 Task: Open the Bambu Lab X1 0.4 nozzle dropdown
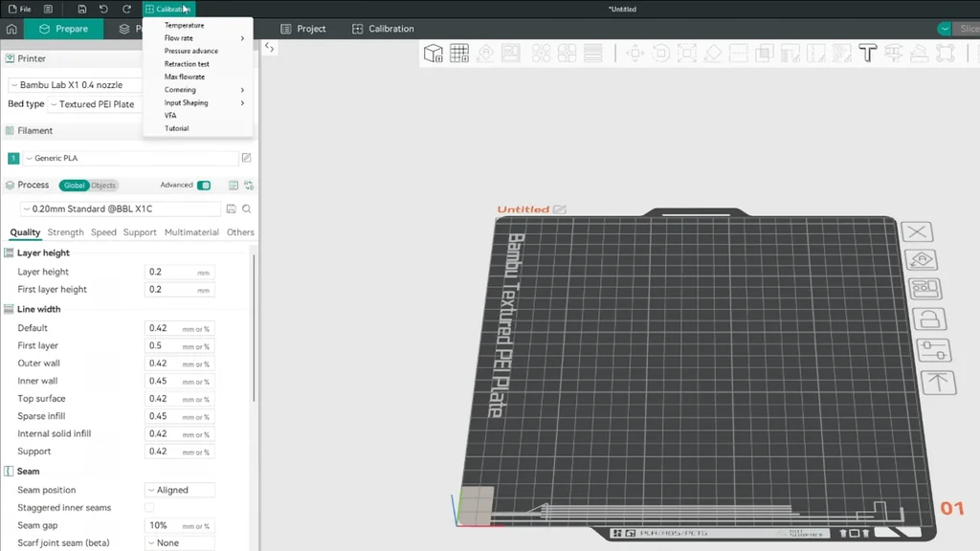point(74,85)
